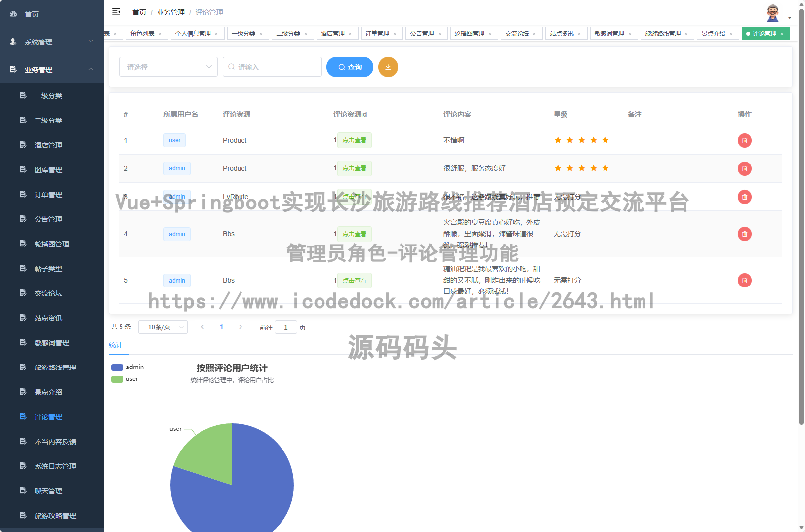Click 点击查看 link on row 2

(355, 168)
